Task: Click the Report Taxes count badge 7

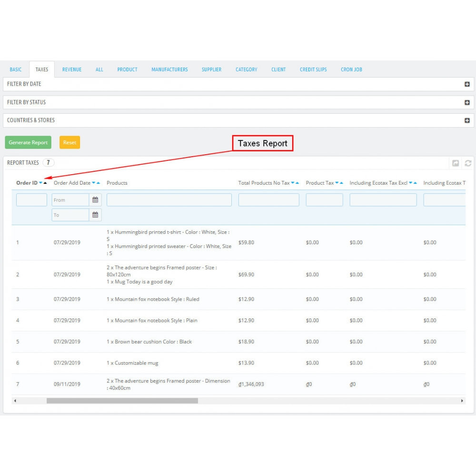Action: point(48,163)
